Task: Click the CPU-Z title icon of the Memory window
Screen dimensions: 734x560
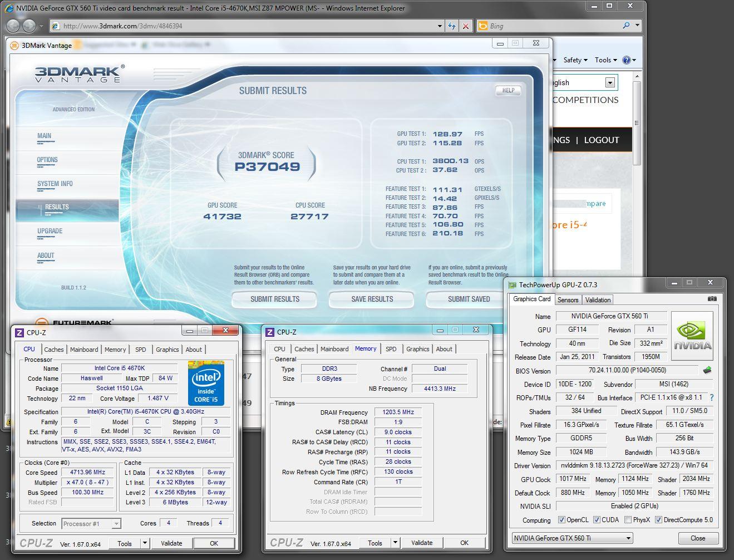Action: point(270,332)
